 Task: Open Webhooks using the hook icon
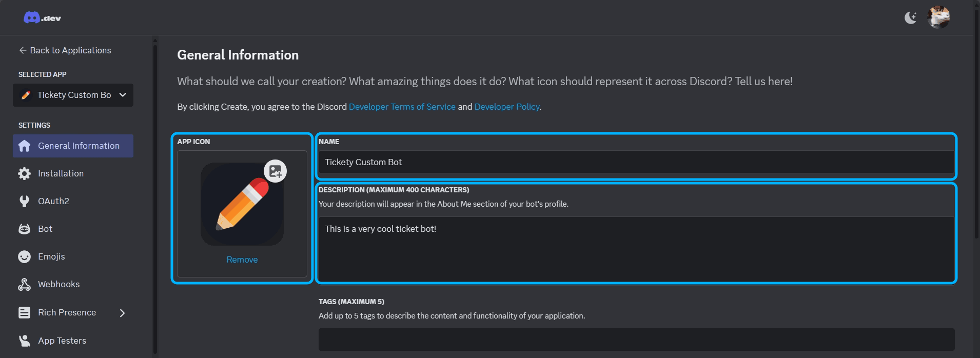(x=24, y=284)
